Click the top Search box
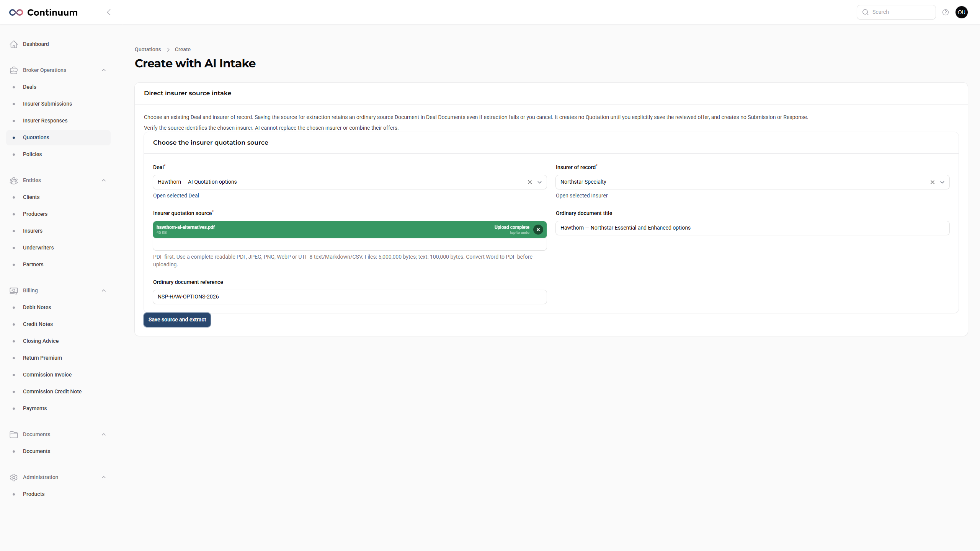This screenshot has height=551, width=980. coord(896,12)
